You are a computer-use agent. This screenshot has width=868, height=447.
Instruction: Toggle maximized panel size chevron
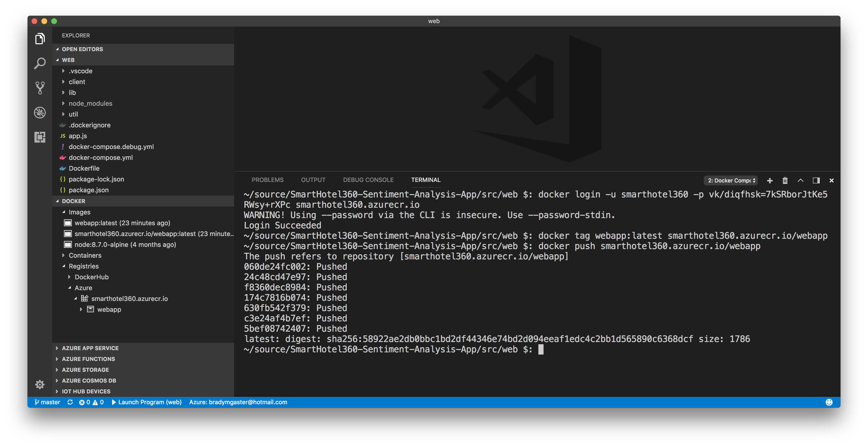click(801, 180)
